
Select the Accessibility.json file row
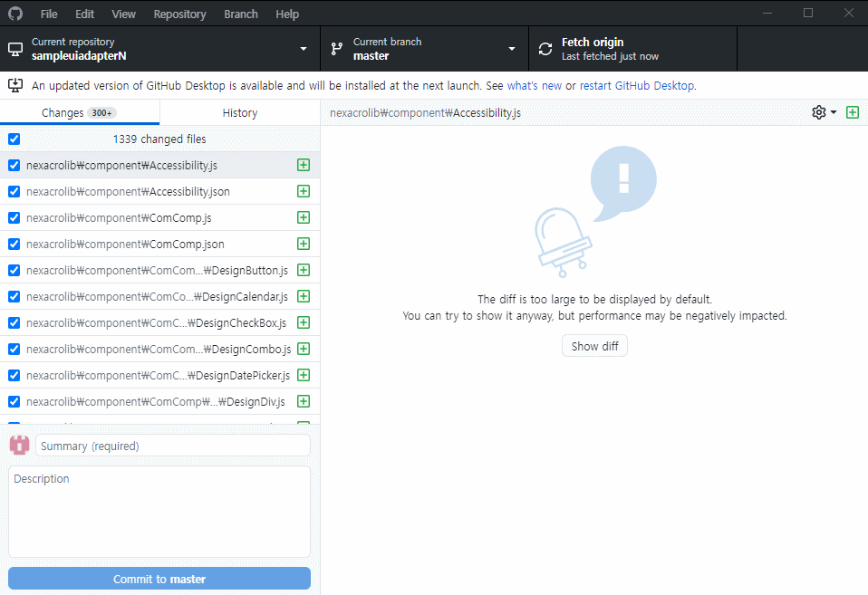click(x=160, y=191)
